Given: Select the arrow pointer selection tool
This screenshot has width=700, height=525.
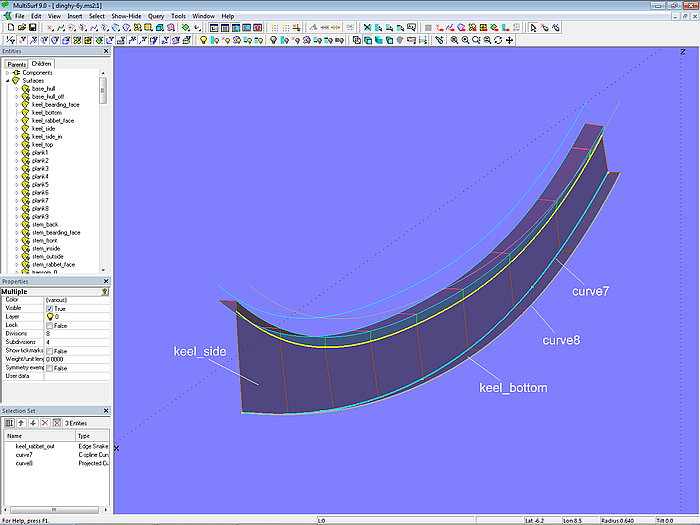Looking at the screenshot, I should click(533, 28).
